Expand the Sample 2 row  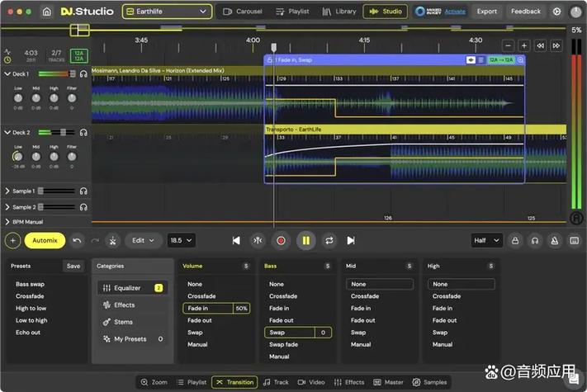point(7,207)
